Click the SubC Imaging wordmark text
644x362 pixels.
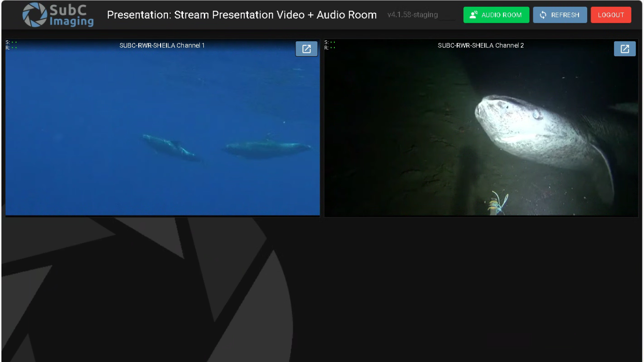click(72, 15)
